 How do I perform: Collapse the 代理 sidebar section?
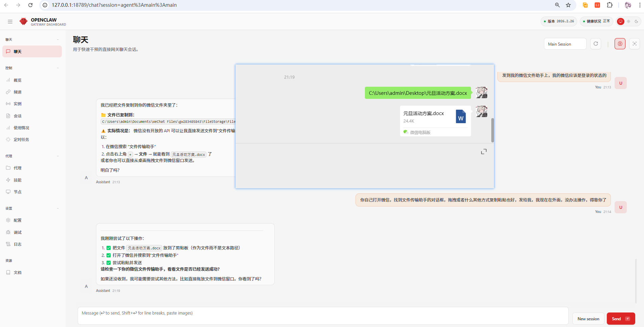pos(58,156)
